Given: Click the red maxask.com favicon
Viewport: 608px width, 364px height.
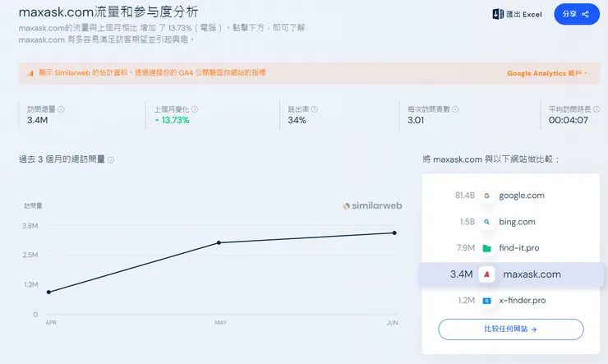Looking at the screenshot, I should click(x=486, y=274).
